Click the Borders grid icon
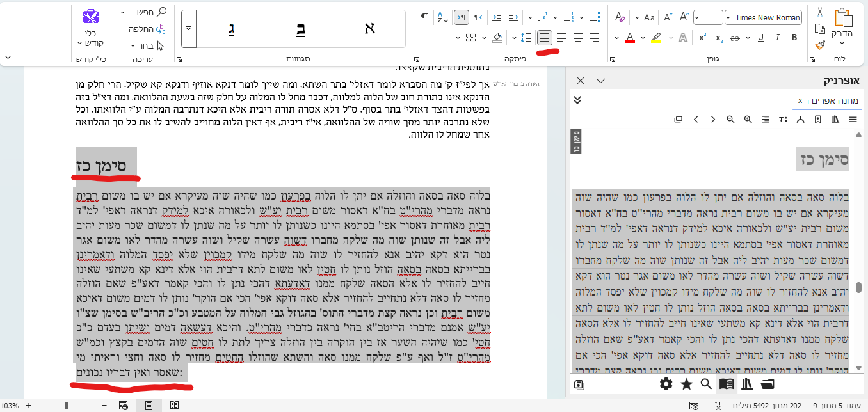This screenshot has width=868, height=412. click(470, 38)
